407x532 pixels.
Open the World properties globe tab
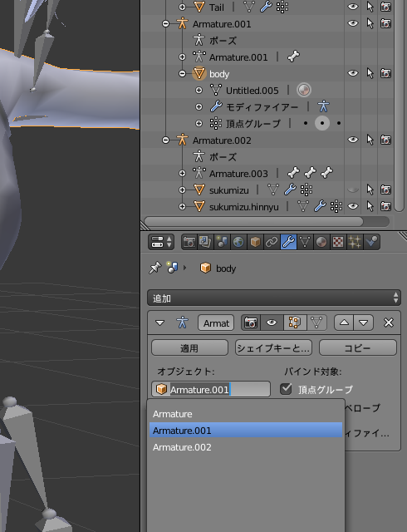pyautogui.click(x=238, y=242)
